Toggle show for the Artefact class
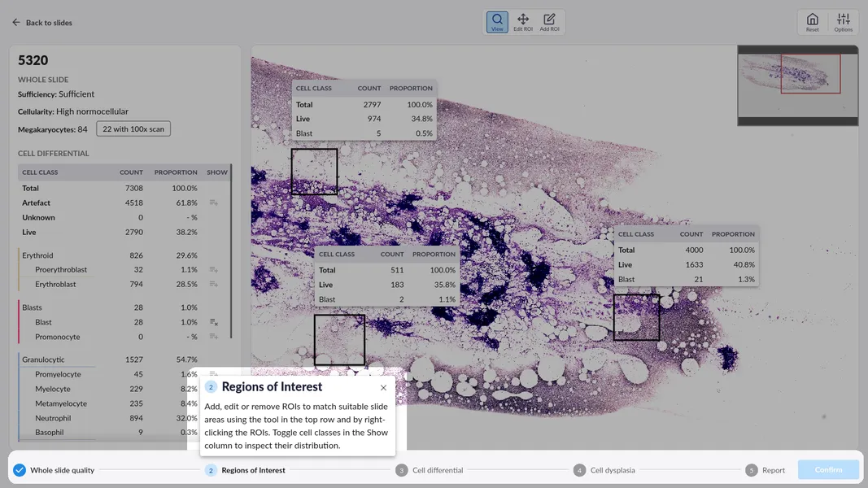Viewport: 868px width, 488px height. coord(213,203)
